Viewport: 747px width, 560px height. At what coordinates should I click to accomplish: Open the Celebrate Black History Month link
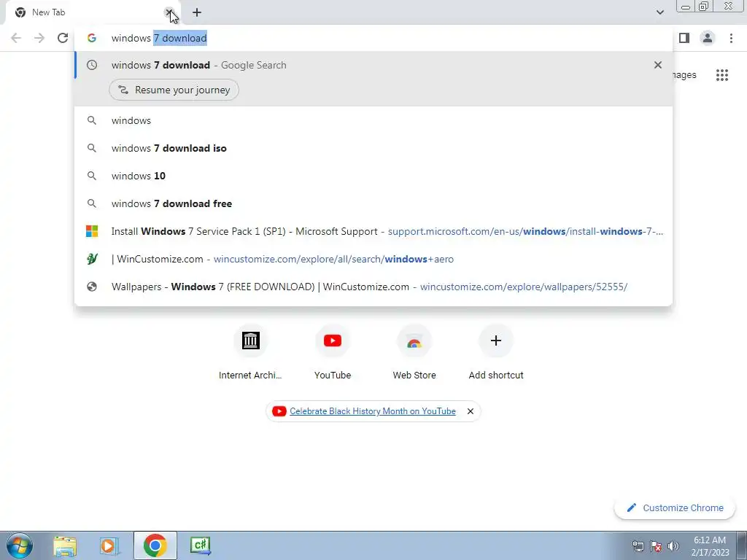coord(373,411)
